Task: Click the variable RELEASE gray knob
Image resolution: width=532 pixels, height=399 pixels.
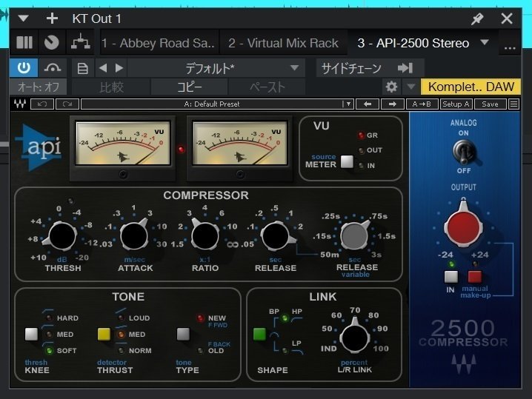Action: coord(355,235)
